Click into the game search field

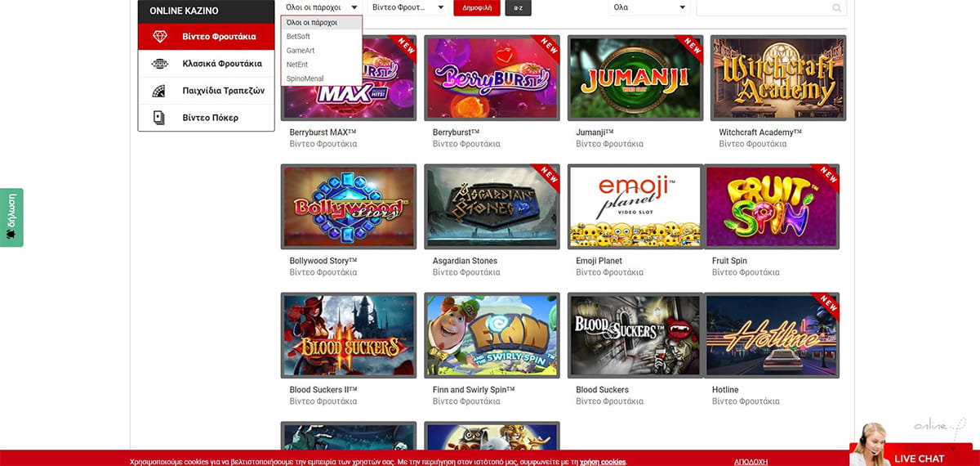pos(771,7)
